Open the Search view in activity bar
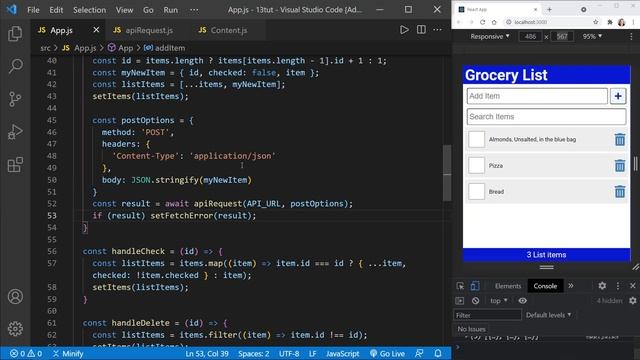 coord(15,66)
